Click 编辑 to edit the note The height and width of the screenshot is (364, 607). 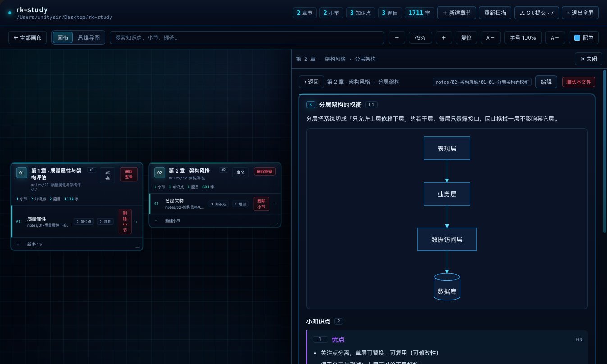pos(546,82)
